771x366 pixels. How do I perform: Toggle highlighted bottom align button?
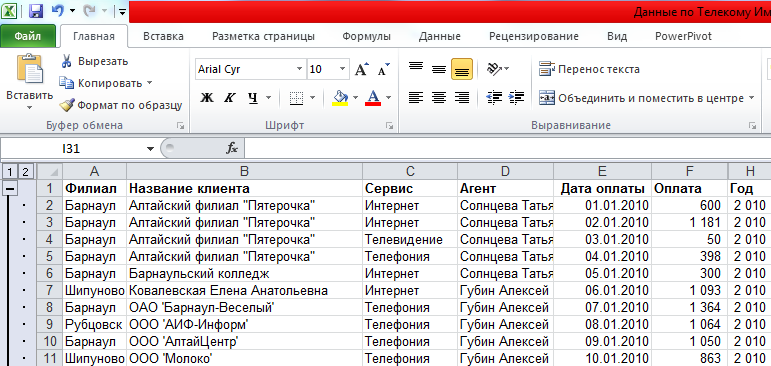pos(462,69)
